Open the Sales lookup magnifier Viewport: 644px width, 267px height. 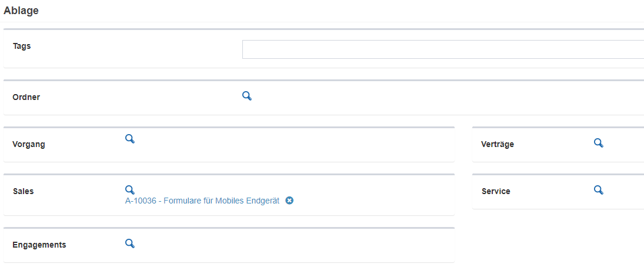click(x=130, y=189)
